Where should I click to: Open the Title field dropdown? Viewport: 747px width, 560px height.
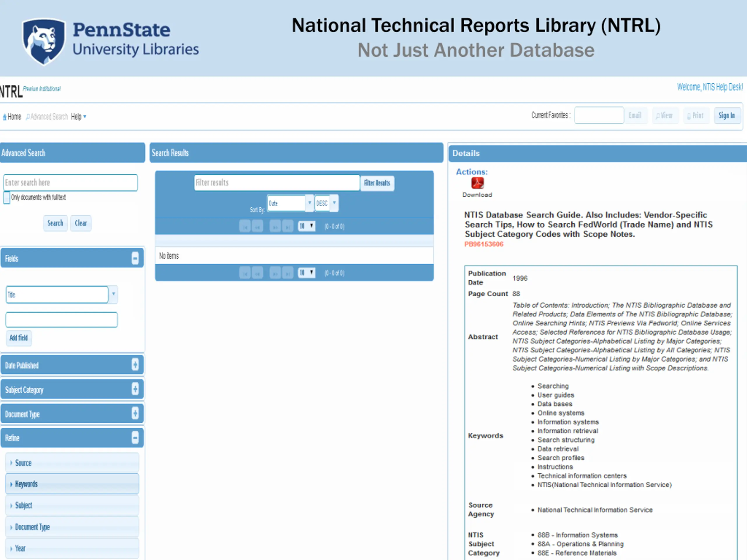(x=114, y=294)
